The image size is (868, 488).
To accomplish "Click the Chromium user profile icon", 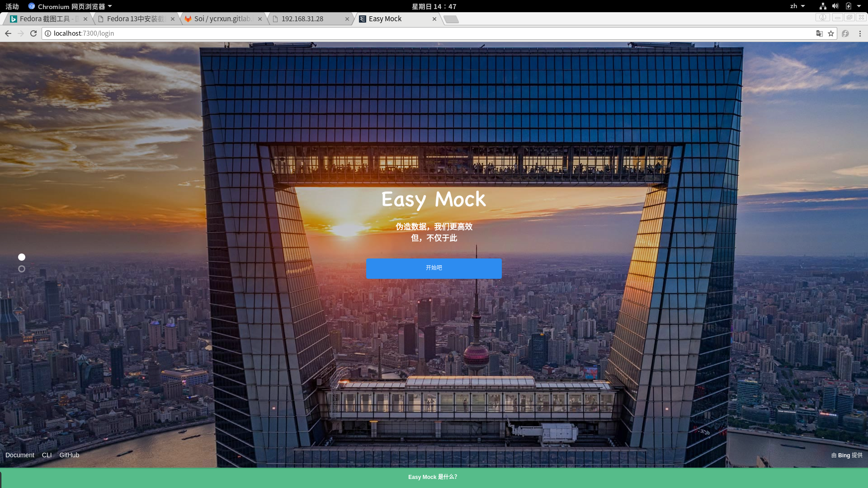I will 823,17.
